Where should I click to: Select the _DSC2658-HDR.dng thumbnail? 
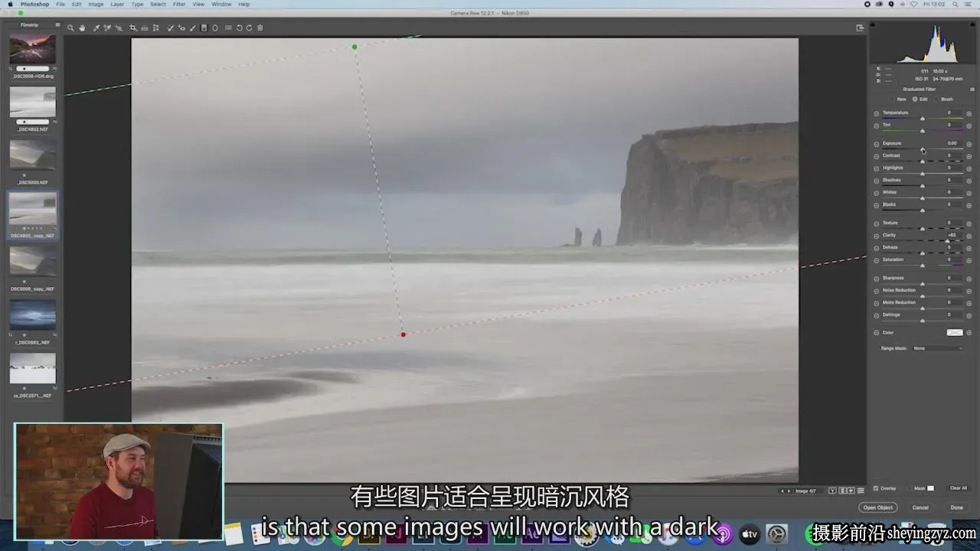pyautogui.click(x=33, y=49)
